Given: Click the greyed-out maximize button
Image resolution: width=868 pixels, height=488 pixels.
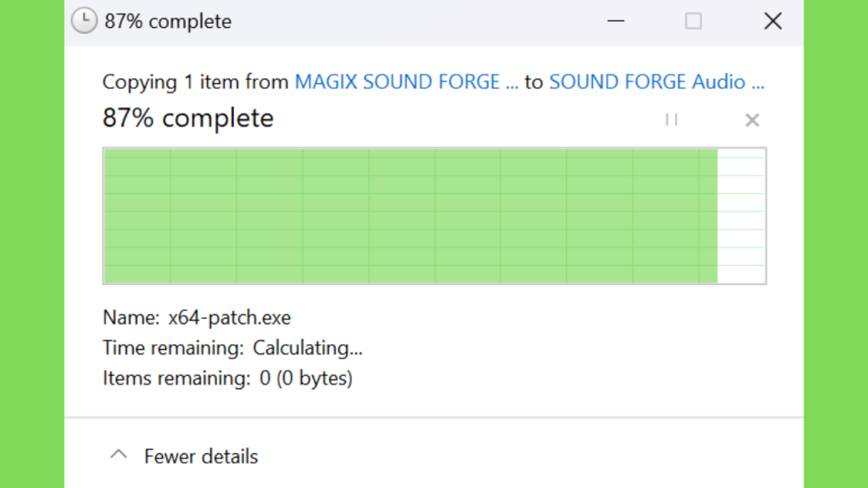Looking at the screenshot, I should click(693, 21).
